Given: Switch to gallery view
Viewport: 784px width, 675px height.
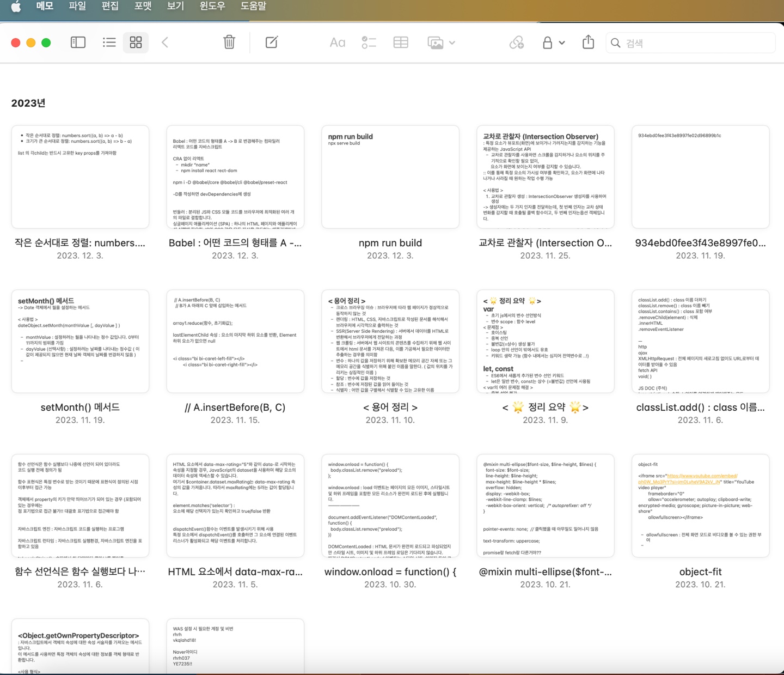Looking at the screenshot, I should tap(136, 42).
